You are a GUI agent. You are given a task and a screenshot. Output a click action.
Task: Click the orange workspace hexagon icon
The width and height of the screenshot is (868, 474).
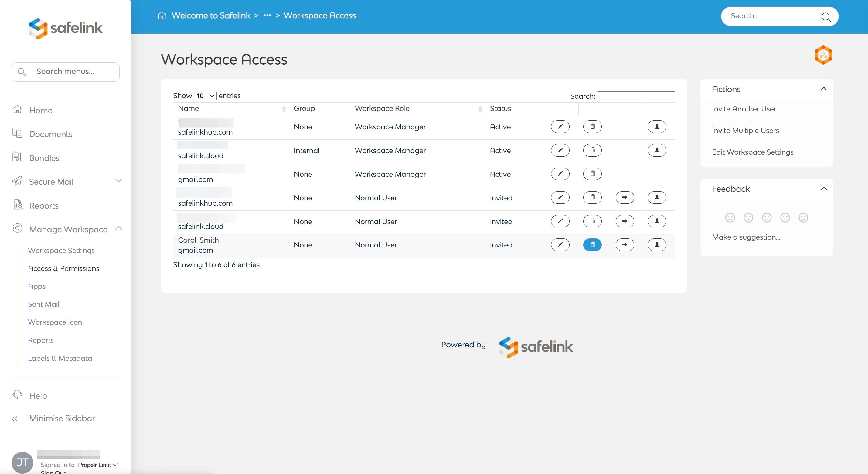pos(823,55)
